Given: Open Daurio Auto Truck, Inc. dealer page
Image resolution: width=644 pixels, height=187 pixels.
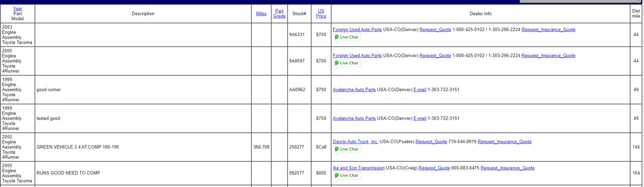Looking at the screenshot, I should coord(356,142).
